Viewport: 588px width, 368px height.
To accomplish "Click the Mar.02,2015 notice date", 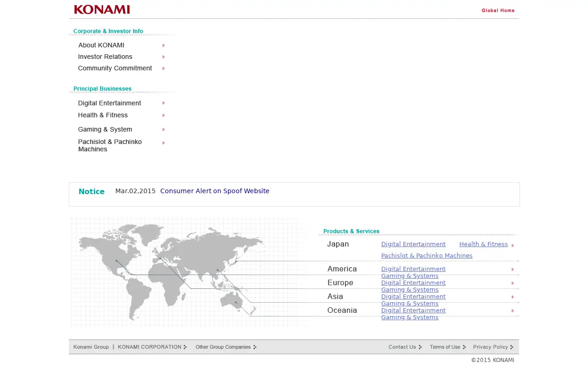I will (136, 191).
